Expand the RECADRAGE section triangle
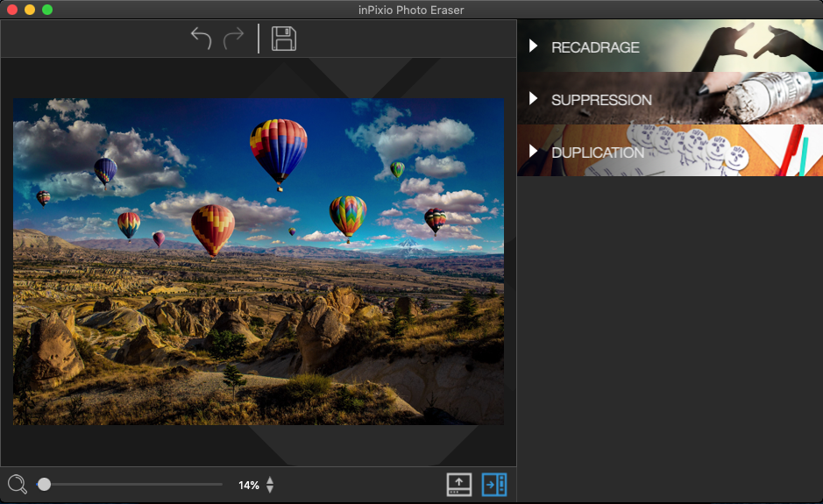Image resolution: width=823 pixels, height=504 pixels. coord(534,46)
